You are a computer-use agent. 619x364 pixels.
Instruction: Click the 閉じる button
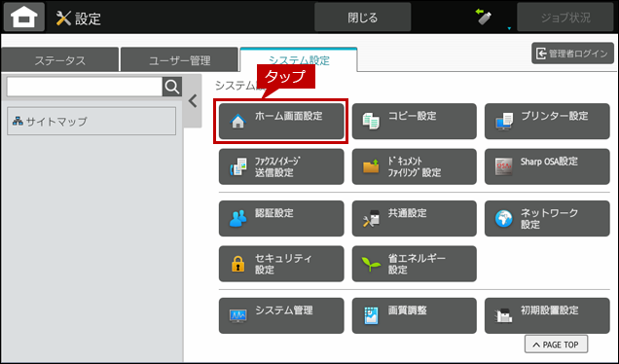(362, 18)
